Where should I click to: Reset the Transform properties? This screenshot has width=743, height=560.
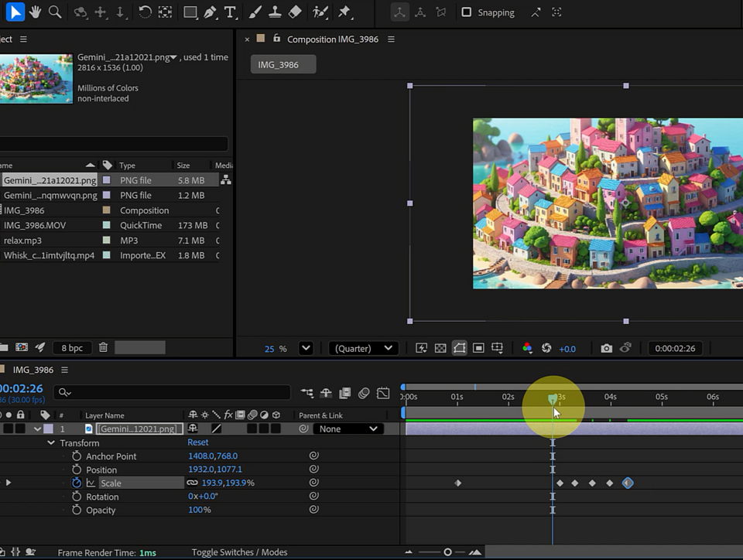[x=198, y=442]
